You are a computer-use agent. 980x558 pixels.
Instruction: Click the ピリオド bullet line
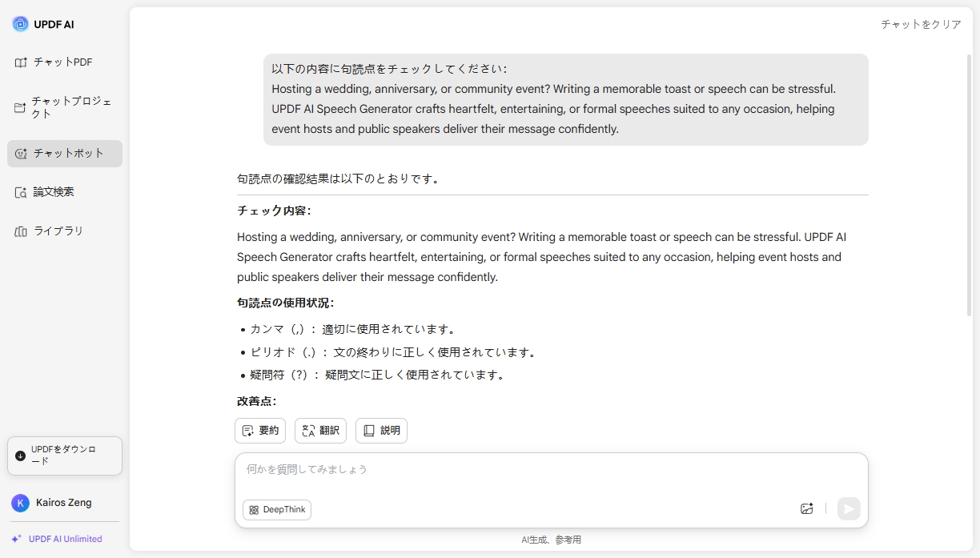coord(393,352)
